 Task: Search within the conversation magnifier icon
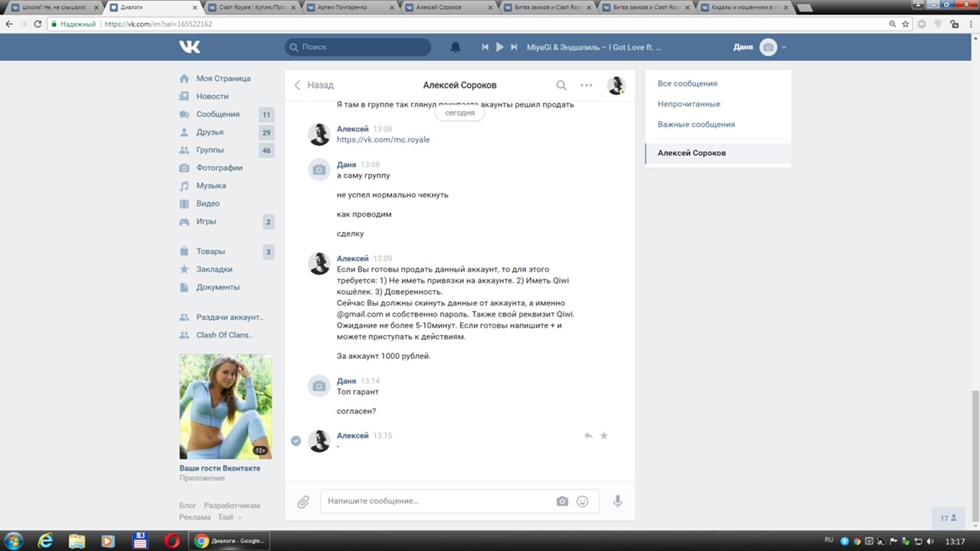(x=561, y=86)
